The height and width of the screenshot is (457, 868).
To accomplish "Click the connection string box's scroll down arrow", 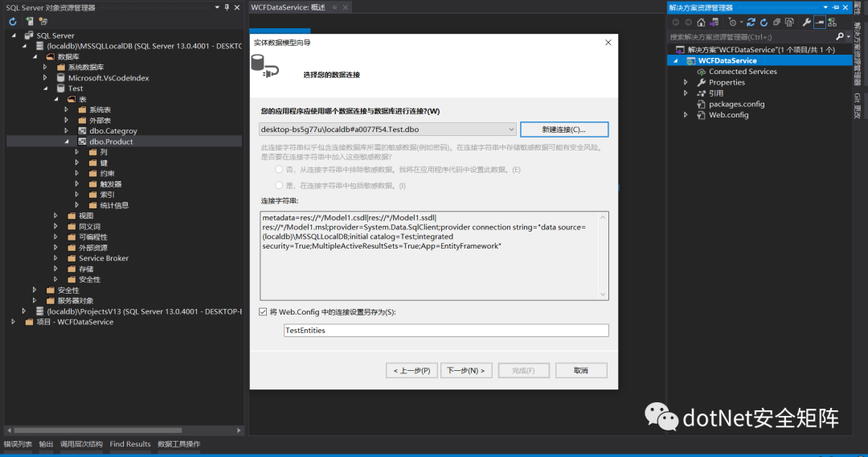I will click(x=603, y=294).
